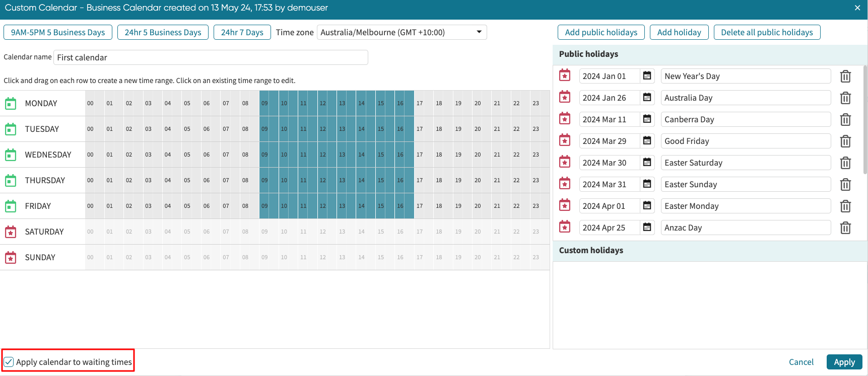Delete the New Year's Day holiday
The height and width of the screenshot is (376, 868).
pyautogui.click(x=845, y=77)
